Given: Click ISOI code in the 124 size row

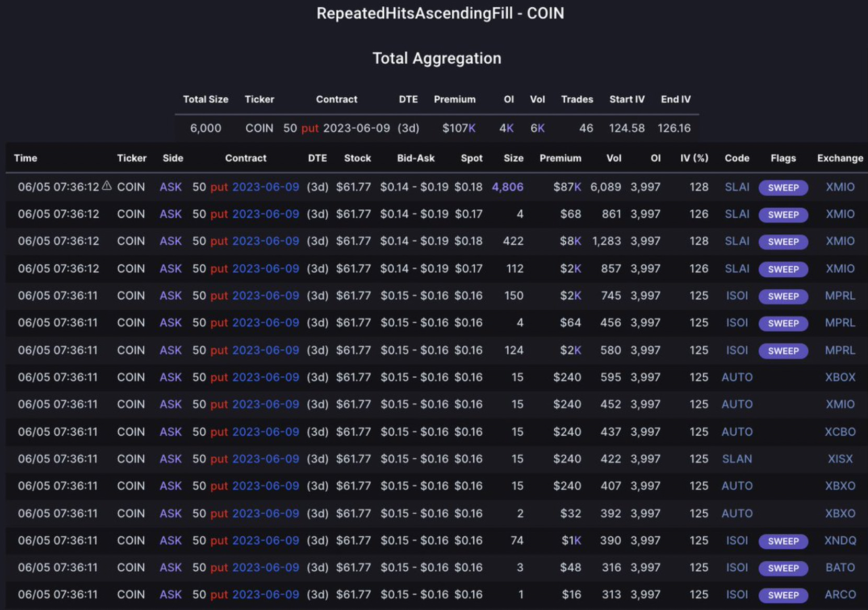Looking at the screenshot, I should tap(737, 350).
